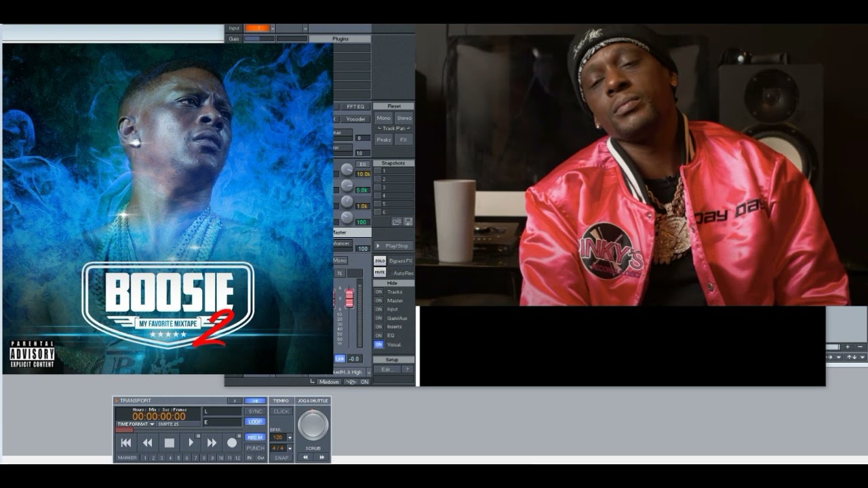
Task: Click the red master volume fader
Action: coord(349,298)
